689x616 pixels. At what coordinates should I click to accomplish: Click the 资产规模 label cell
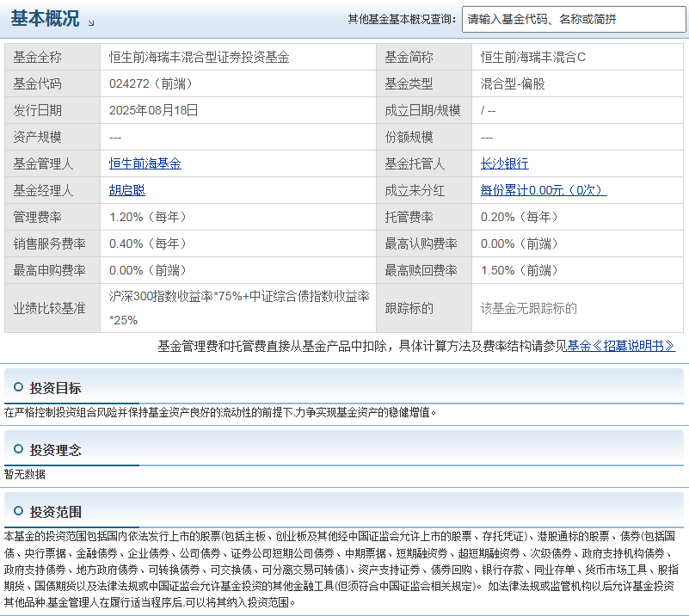[x=52, y=137]
